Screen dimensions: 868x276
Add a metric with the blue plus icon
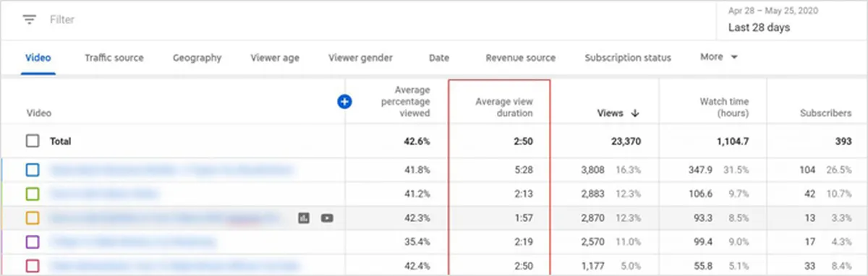pyautogui.click(x=344, y=102)
